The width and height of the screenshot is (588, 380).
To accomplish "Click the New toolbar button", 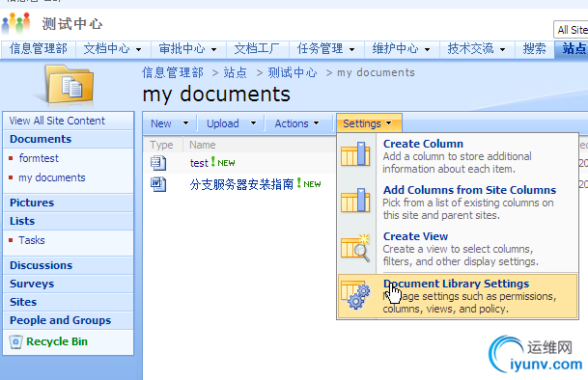I will pyautogui.click(x=161, y=123).
